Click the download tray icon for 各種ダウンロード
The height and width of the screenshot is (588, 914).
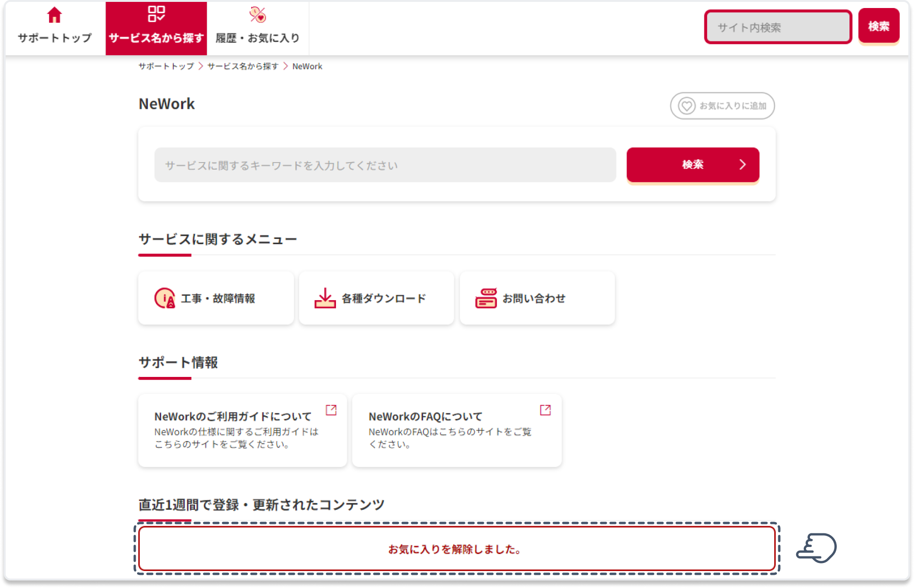click(x=325, y=298)
